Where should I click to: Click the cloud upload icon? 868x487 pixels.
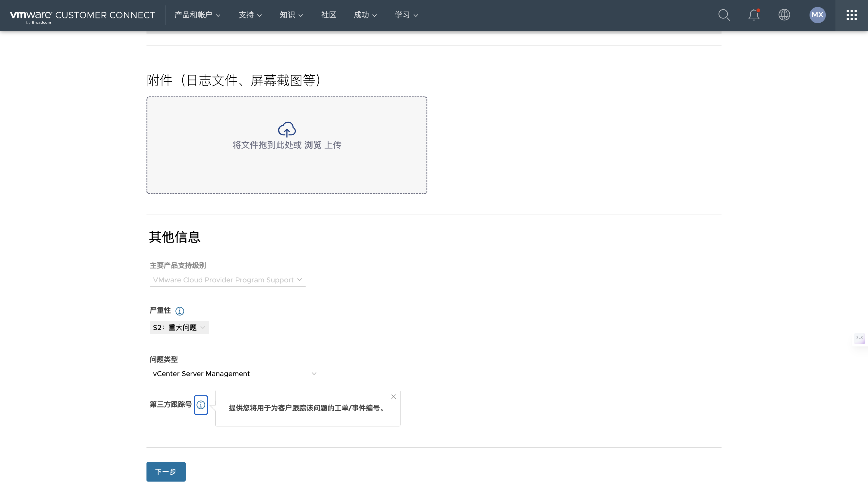pyautogui.click(x=287, y=129)
